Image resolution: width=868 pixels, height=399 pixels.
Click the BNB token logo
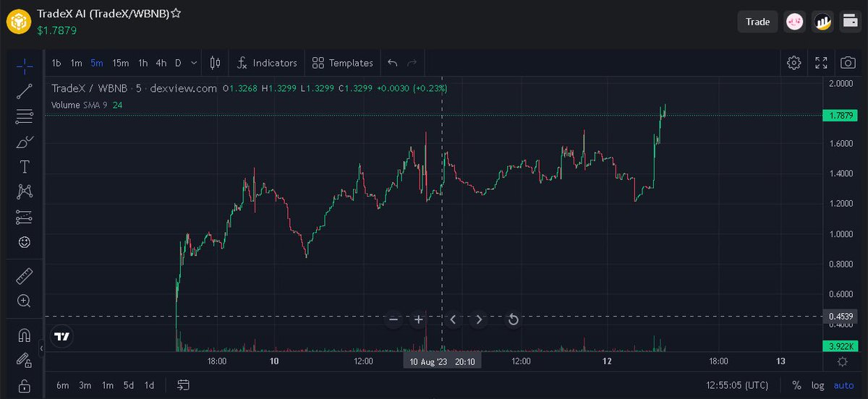(19, 22)
